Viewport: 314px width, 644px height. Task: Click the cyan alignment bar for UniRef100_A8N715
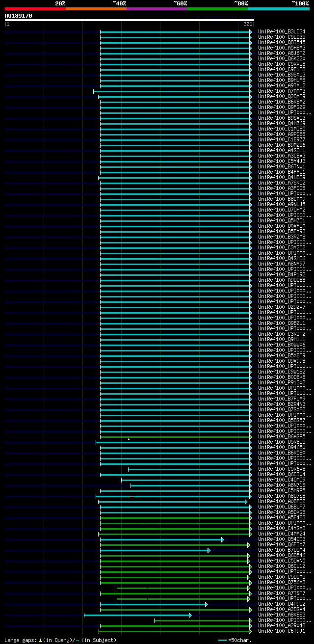[x=191, y=485]
